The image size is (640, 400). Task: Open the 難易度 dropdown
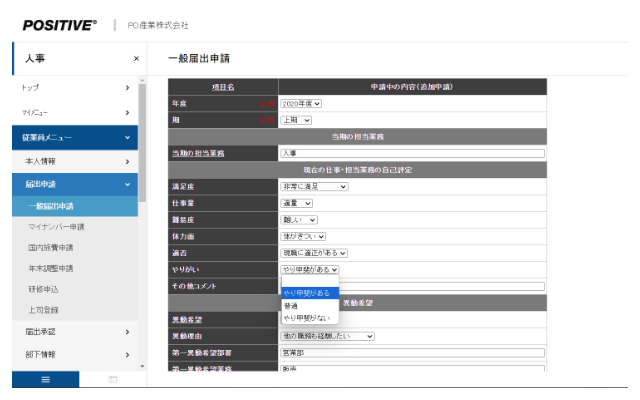(299, 220)
